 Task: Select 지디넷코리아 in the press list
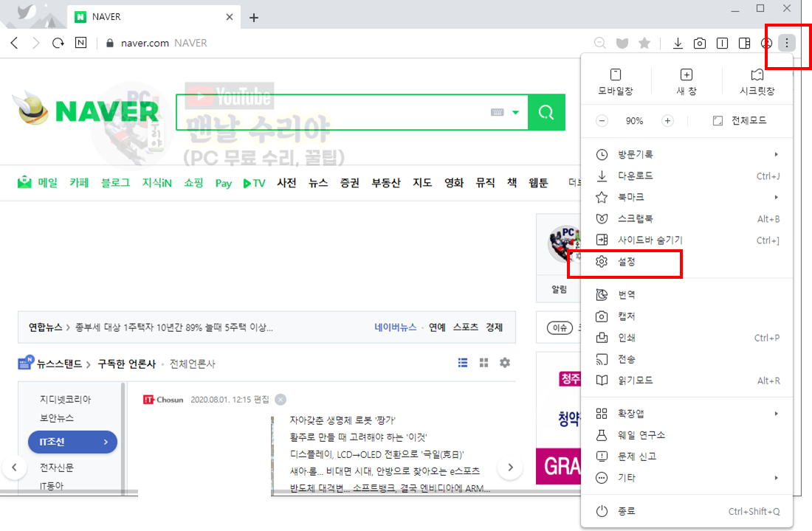pyautogui.click(x=65, y=400)
